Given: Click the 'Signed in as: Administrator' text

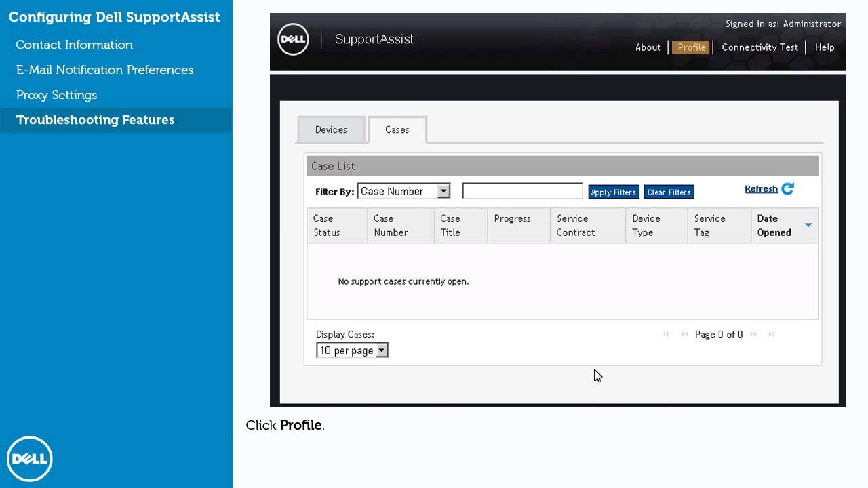Looking at the screenshot, I should [783, 24].
